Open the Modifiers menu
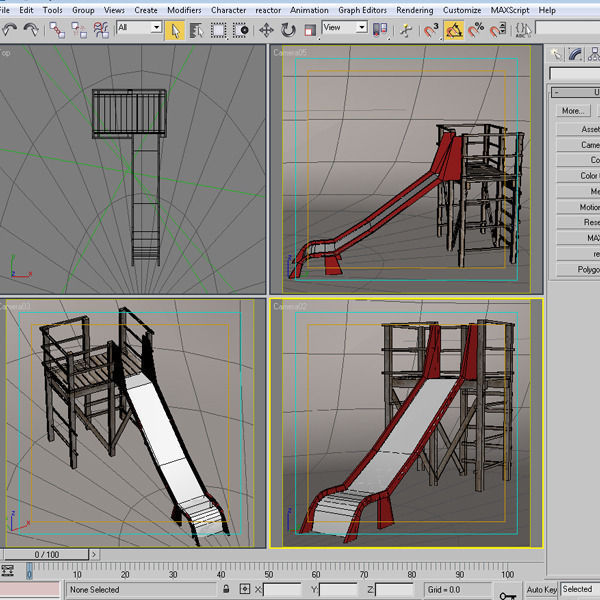Screen dimensions: 600x600 (184, 10)
